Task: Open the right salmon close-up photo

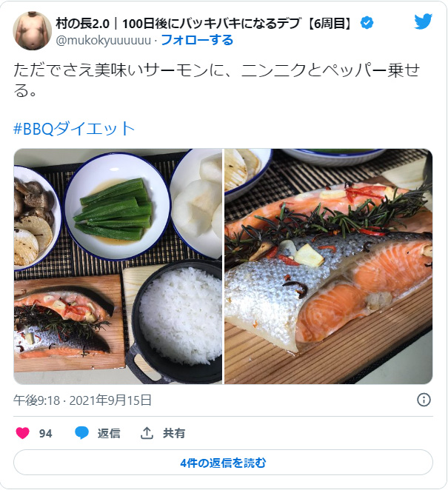Action: [329, 266]
